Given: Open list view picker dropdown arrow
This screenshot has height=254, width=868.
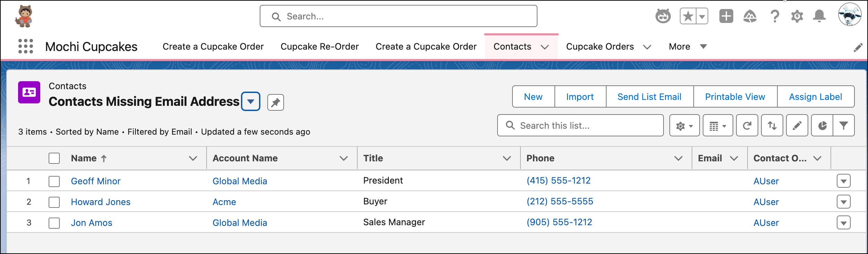Looking at the screenshot, I should (x=251, y=101).
